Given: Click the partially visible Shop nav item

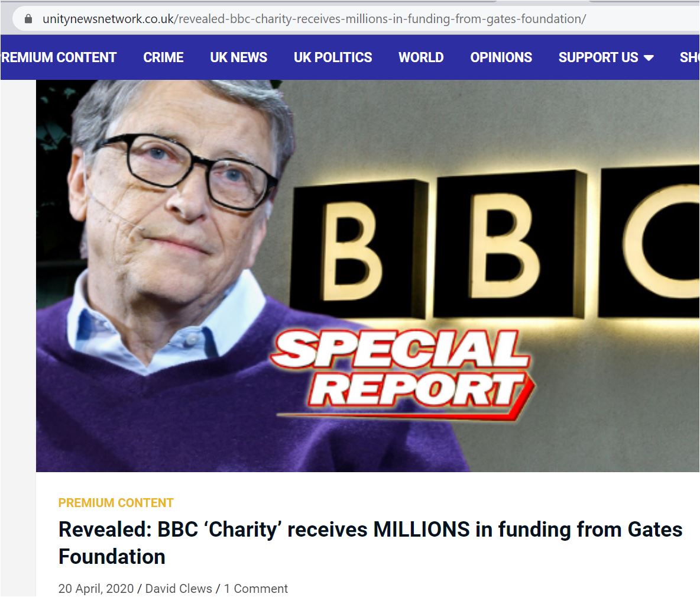Looking at the screenshot, I should [x=689, y=57].
